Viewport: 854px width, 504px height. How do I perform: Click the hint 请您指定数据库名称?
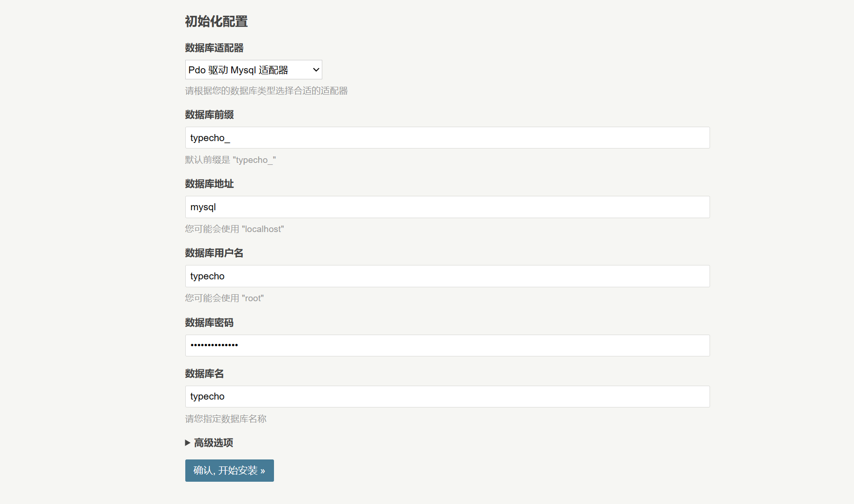pos(226,419)
